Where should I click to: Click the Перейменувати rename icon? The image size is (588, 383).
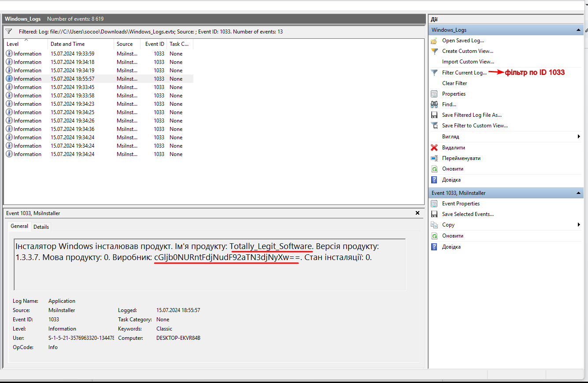[434, 158]
